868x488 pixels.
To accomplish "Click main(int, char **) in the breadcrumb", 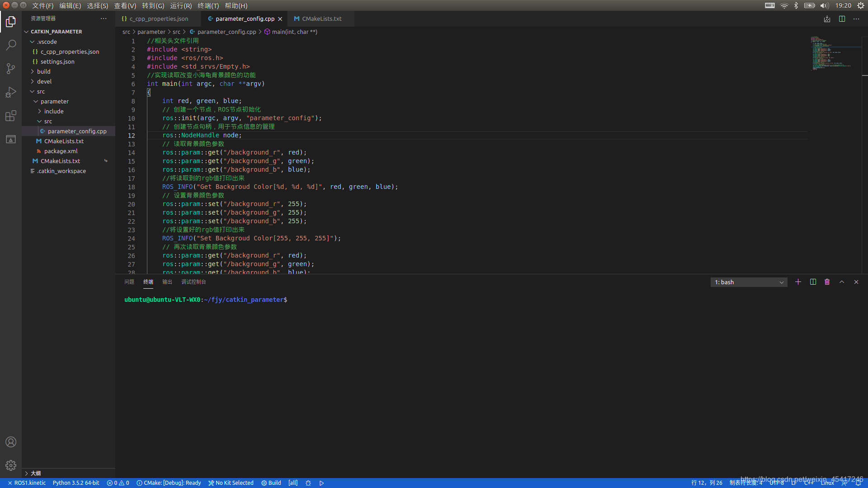I will (x=291, y=32).
